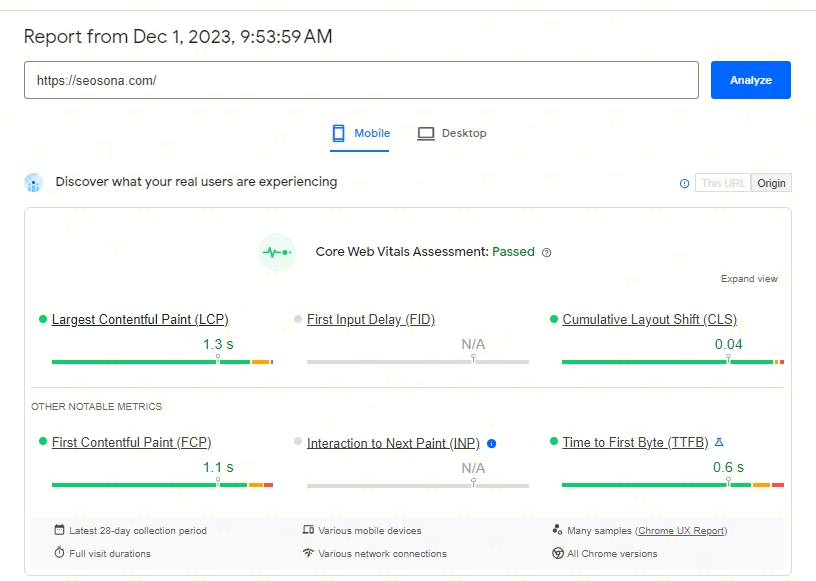Open Cumulative Layout Shift (CLS) link

(649, 320)
